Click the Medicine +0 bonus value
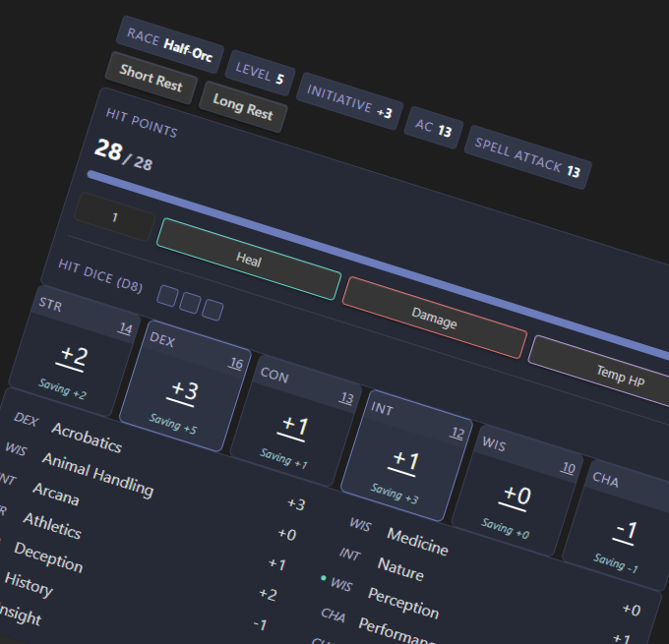Screen dimensions: 669x644 coord(631,610)
